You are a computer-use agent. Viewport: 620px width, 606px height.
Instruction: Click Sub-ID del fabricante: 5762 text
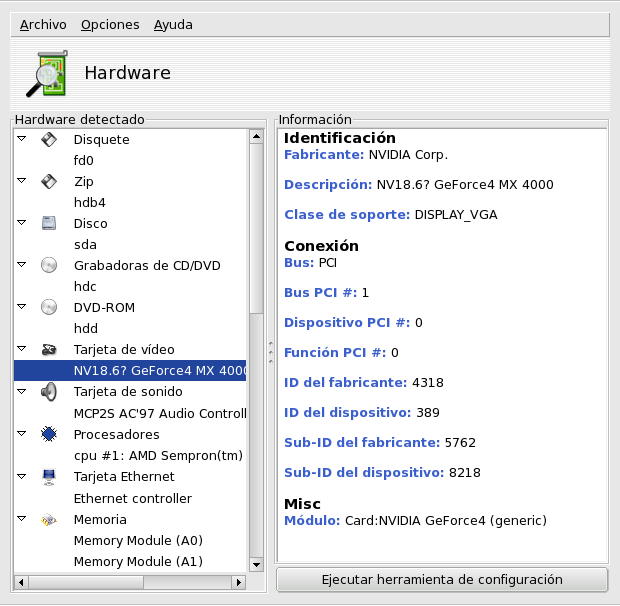pos(380,443)
